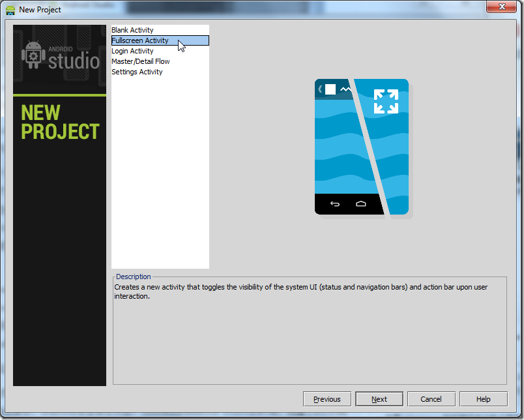Close the New Project dialog window

[x=502, y=7]
